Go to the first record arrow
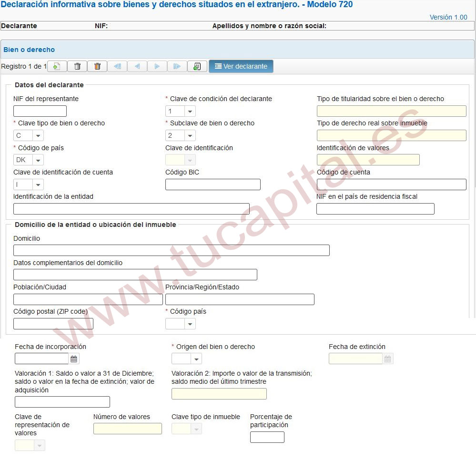This screenshot has width=476, height=461. tap(117, 66)
